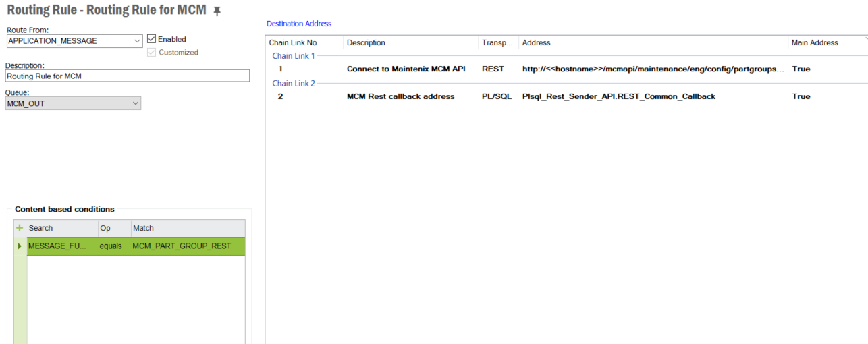Sort by Chain Link No column header

[292, 42]
